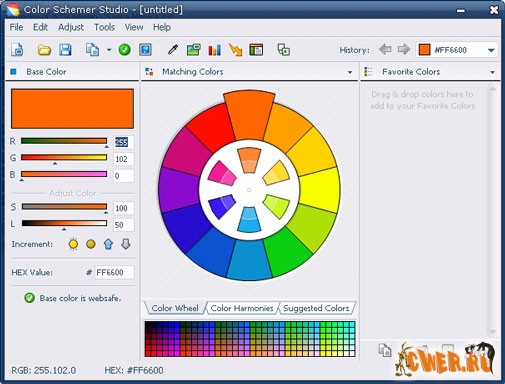The height and width of the screenshot is (384, 505).
Task: Select green segment on outer color wheel
Action: point(287,253)
